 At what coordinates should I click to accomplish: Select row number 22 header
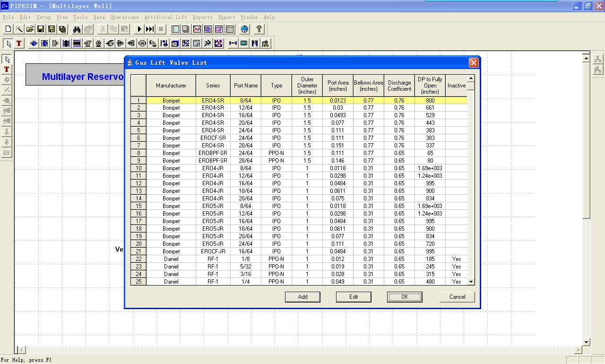coord(138,259)
